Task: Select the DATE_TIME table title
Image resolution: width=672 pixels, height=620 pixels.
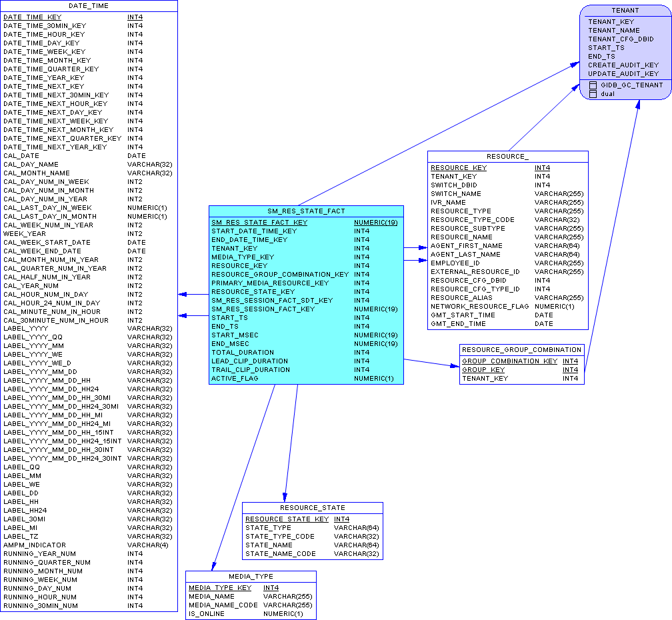Action: click(89, 6)
